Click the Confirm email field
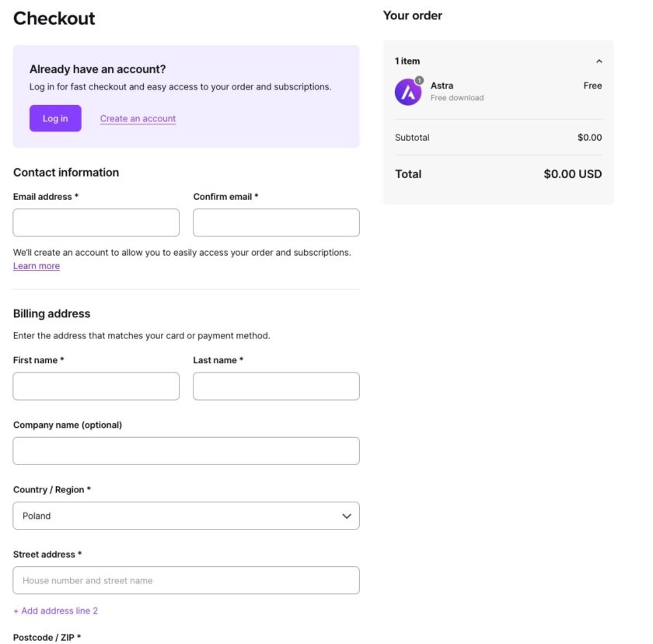Viewport: 653px width, 644px height. pos(275,222)
